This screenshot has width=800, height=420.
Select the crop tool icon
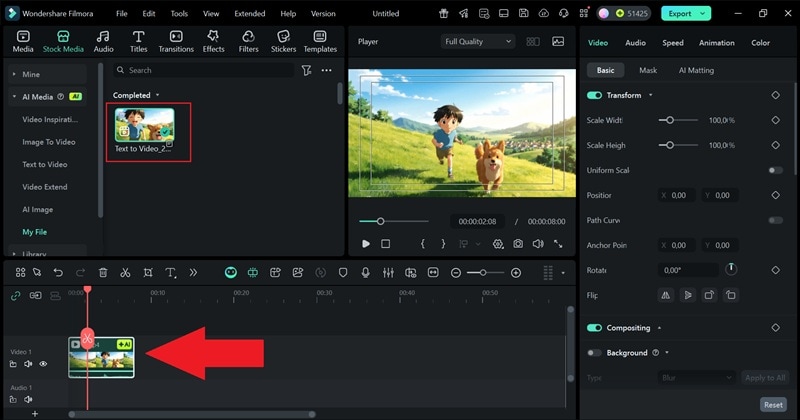click(x=148, y=273)
